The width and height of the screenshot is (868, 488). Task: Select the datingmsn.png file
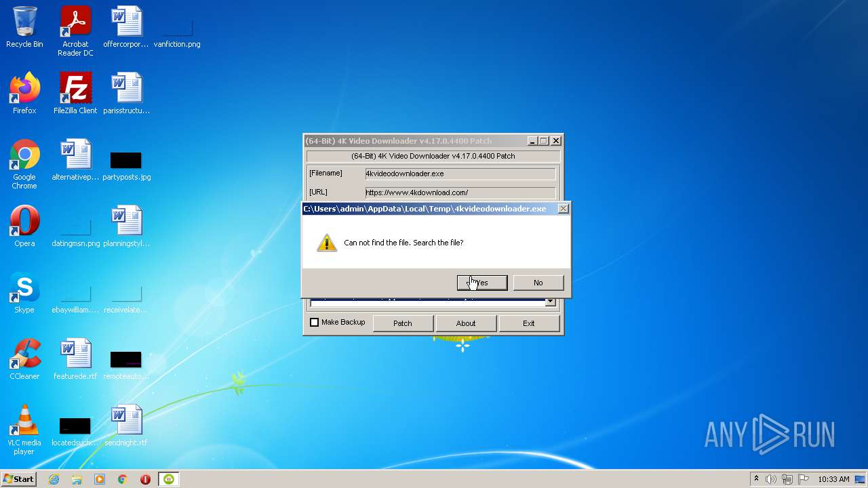click(x=75, y=230)
